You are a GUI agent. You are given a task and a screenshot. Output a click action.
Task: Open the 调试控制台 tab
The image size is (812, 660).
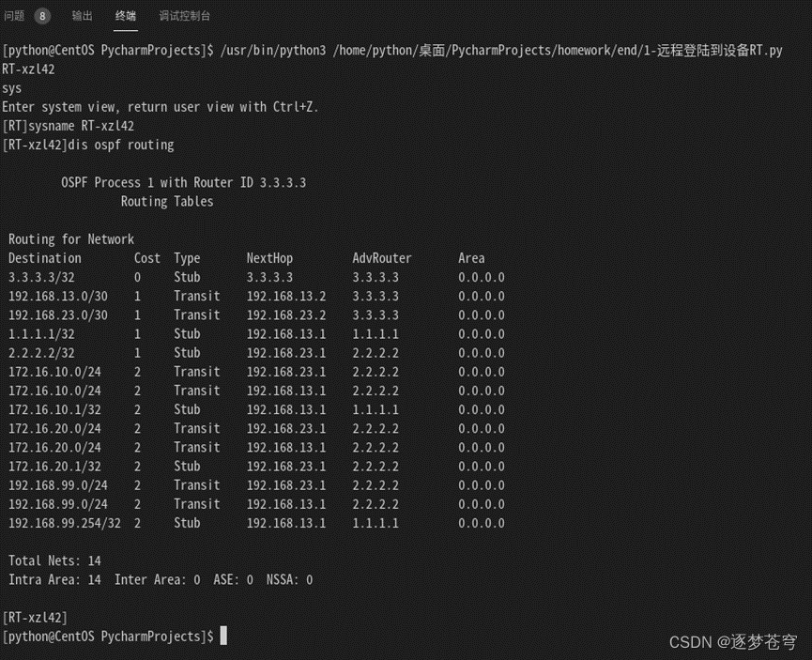tap(184, 16)
